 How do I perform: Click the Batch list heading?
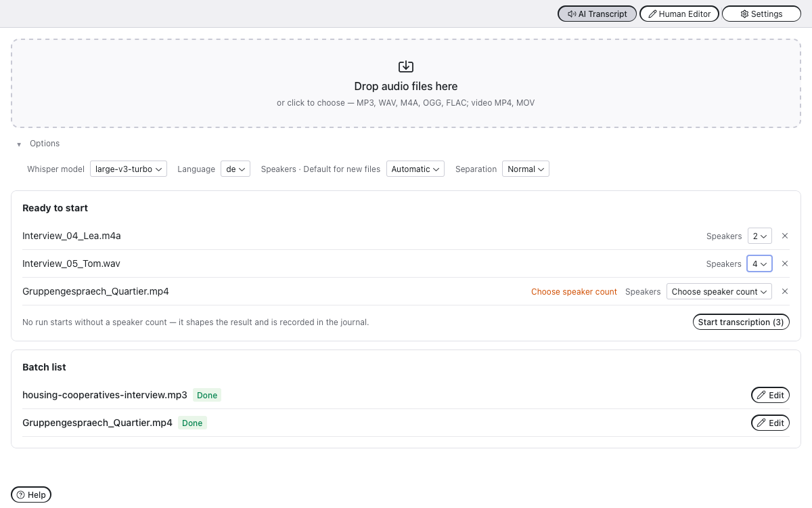point(44,367)
